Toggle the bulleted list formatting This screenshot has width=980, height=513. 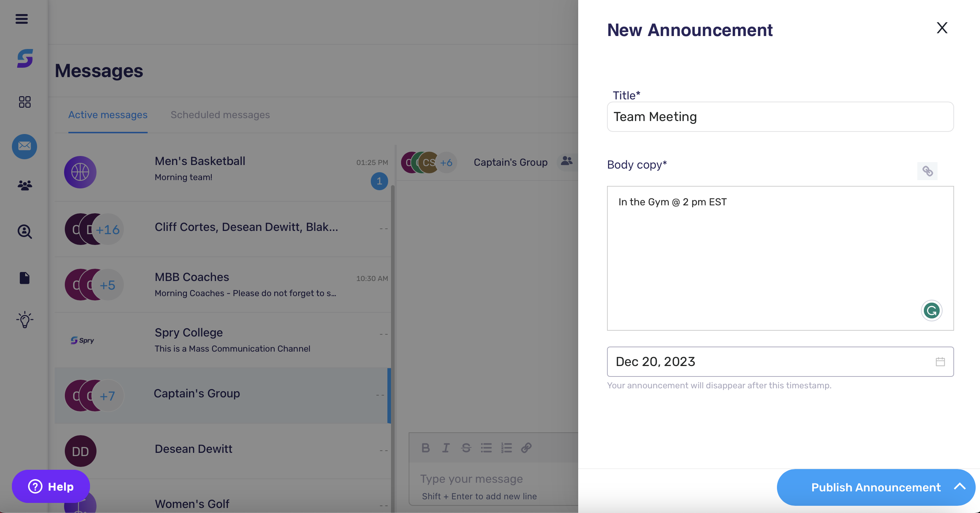[486, 448]
